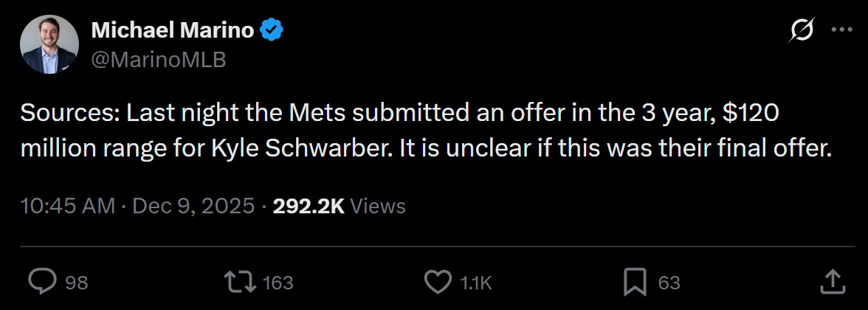Viewport: 868px width, 310px height.
Task: Click the 1.1K likes count
Action: coord(476,283)
